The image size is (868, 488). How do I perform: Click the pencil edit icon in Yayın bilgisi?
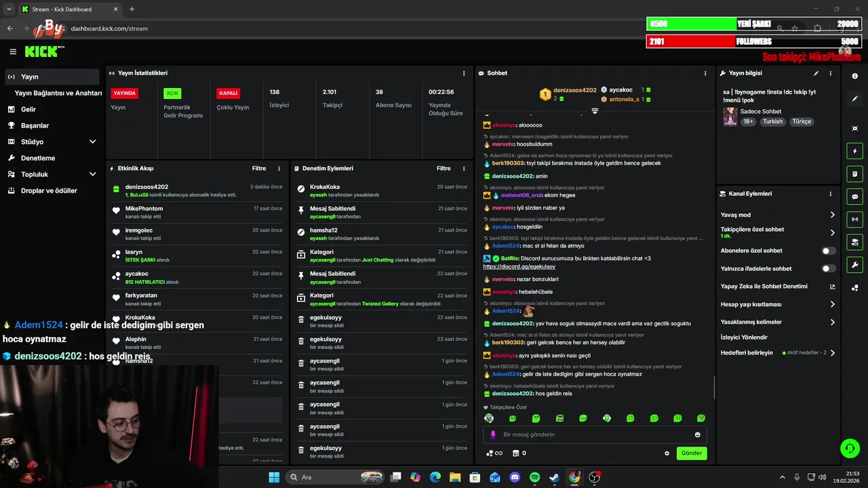(816, 73)
